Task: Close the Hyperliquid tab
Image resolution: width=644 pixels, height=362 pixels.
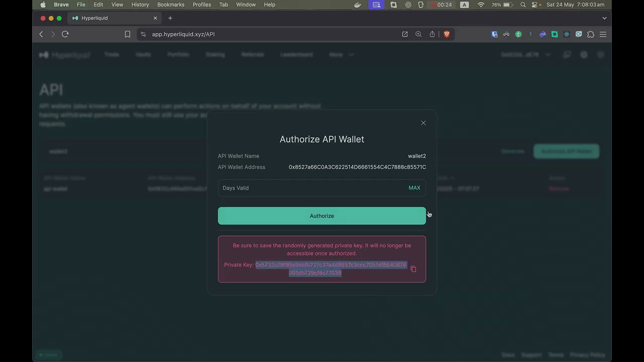Action: pos(155,18)
